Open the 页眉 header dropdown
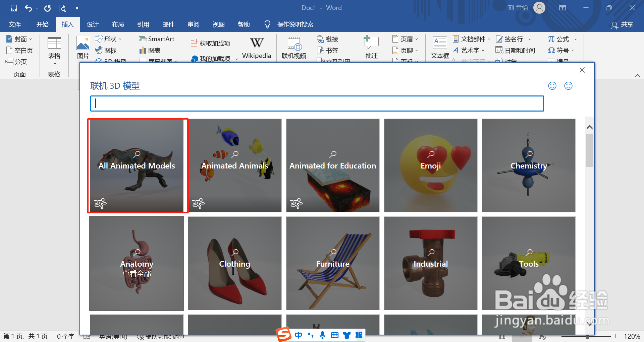 pos(405,39)
